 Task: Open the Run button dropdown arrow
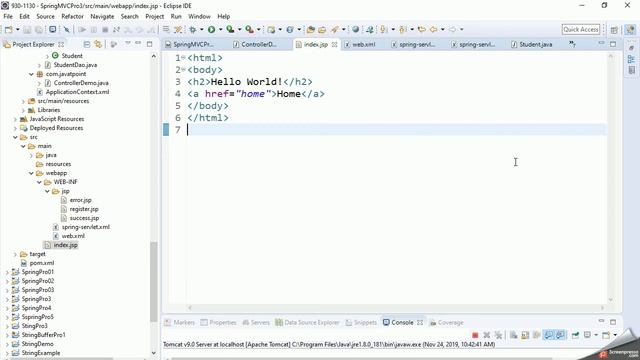coord(220,29)
